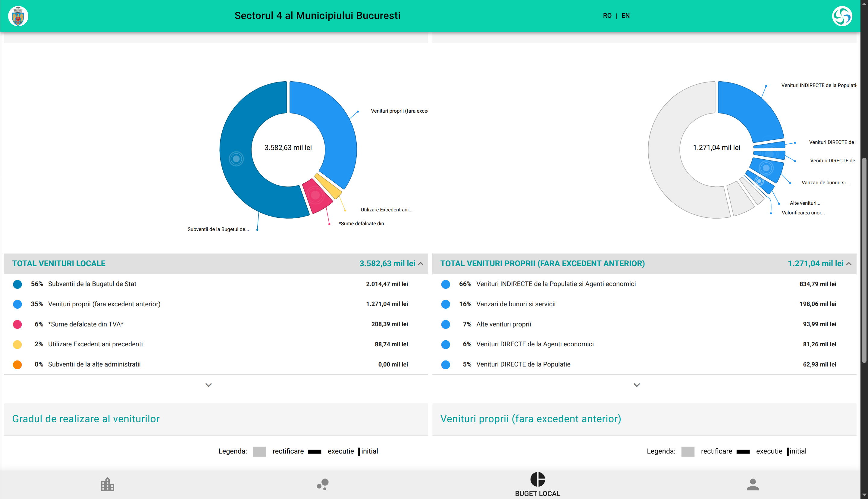Switch language to EN
This screenshot has height=499, width=868.
point(625,16)
